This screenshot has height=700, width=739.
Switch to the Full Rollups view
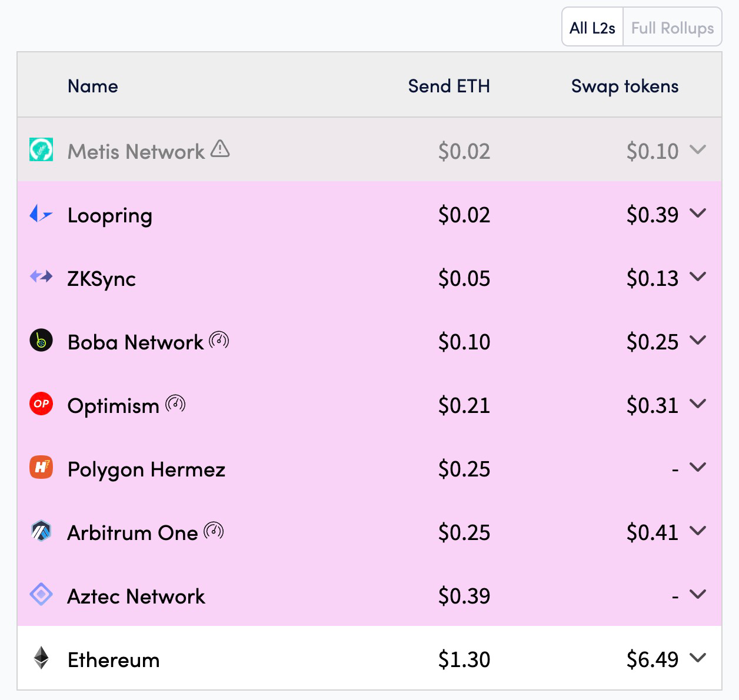pyautogui.click(x=671, y=27)
